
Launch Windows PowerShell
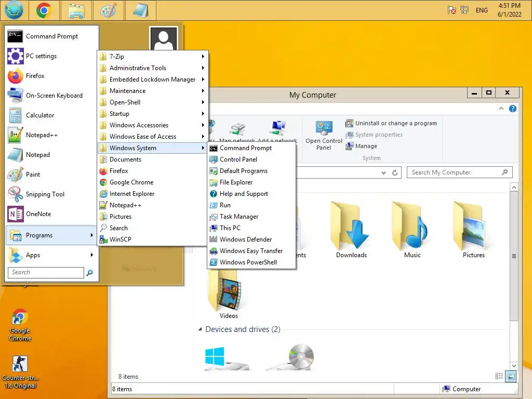[251, 262]
